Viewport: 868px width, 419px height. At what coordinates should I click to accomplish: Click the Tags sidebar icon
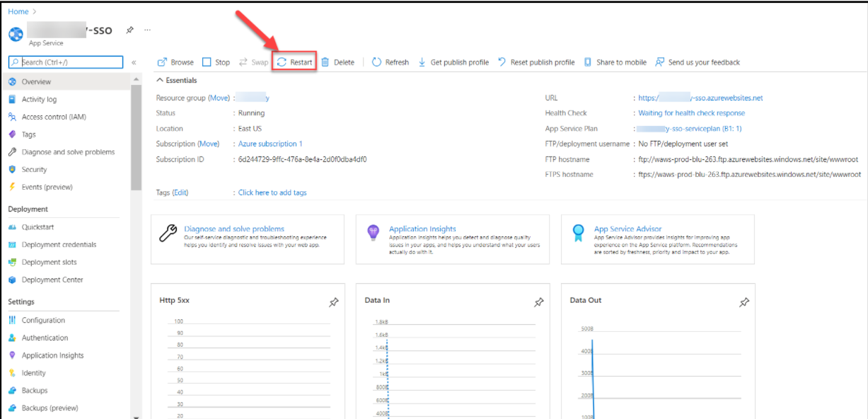(12, 134)
